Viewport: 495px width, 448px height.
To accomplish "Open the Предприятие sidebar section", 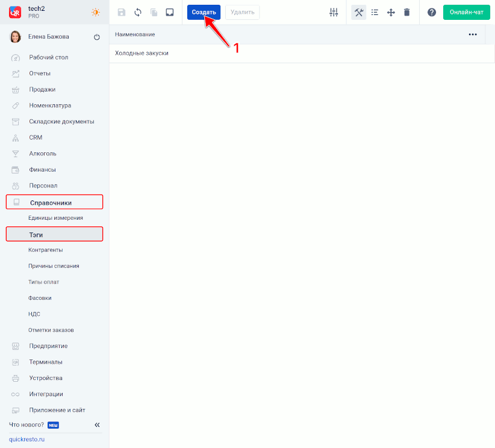I will point(48,346).
